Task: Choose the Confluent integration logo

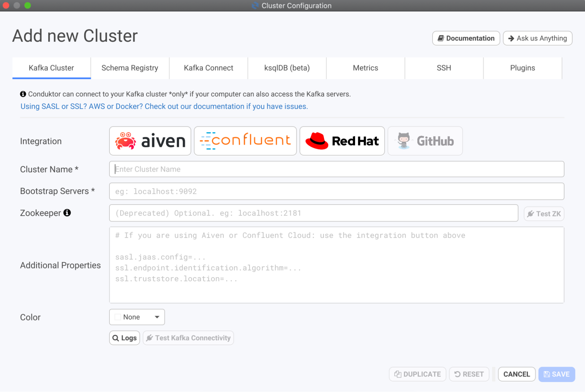Action: [245, 141]
